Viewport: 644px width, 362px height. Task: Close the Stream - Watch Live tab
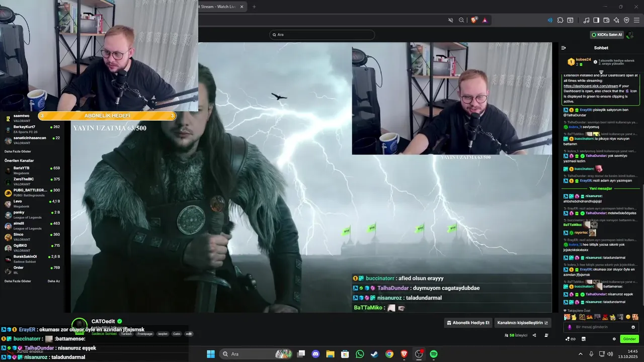pos(242,7)
